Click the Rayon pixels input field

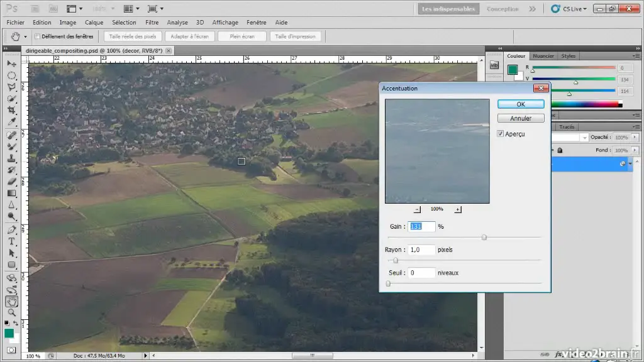(x=421, y=250)
